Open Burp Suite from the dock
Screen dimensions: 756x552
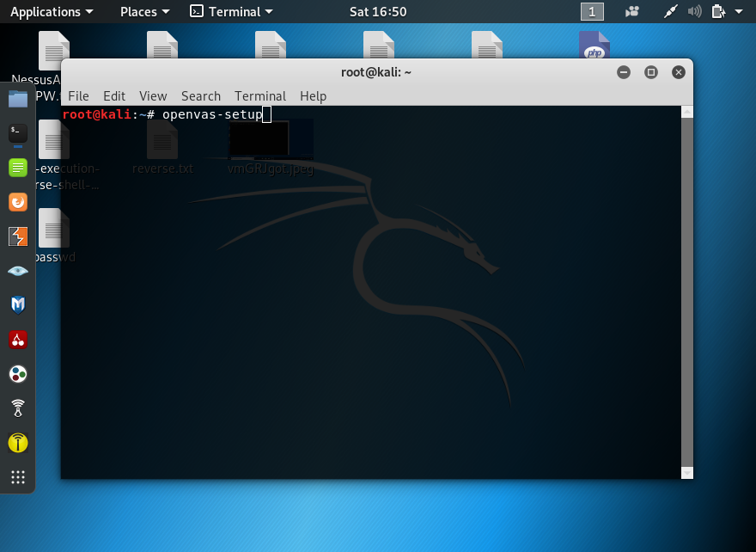(18, 236)
